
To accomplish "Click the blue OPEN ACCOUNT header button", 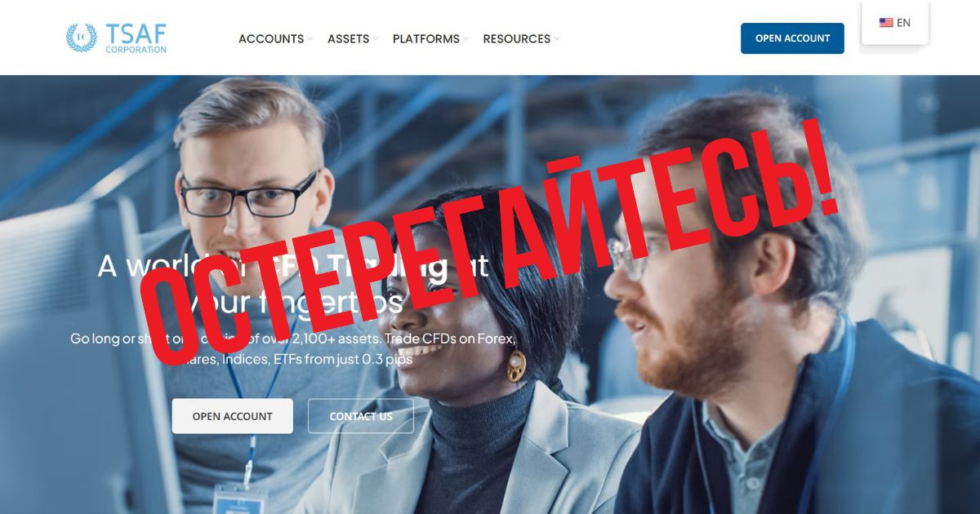I will 792,38.
